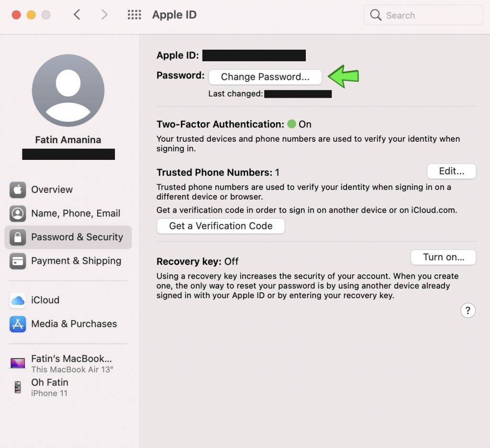Go forward with the right chevron

point(104,15)
